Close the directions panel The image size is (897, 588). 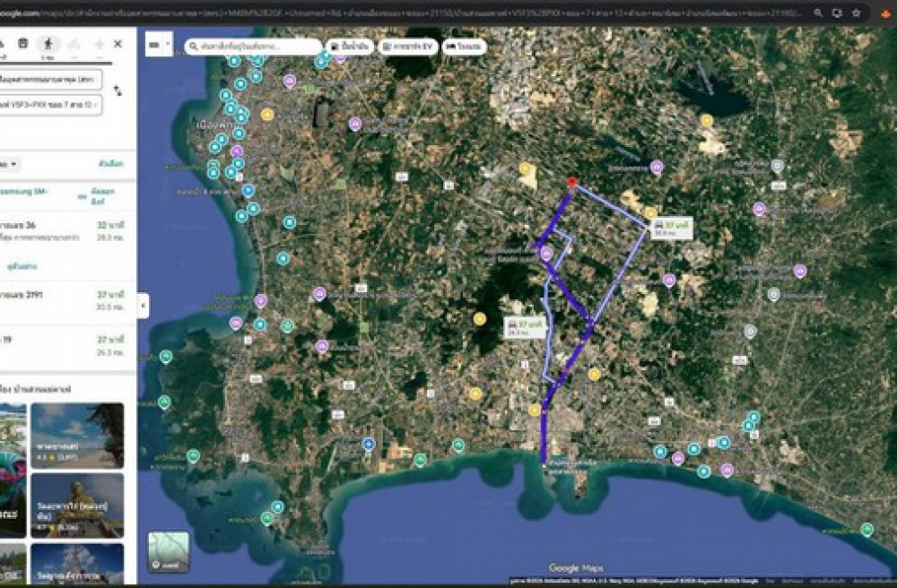[118, 43]
